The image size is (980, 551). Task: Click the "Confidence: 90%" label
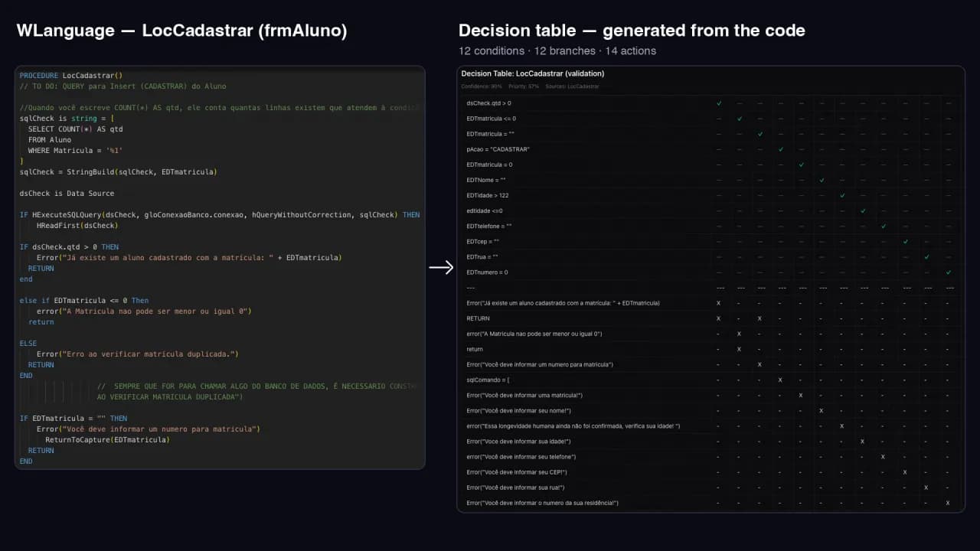(482, 86)
